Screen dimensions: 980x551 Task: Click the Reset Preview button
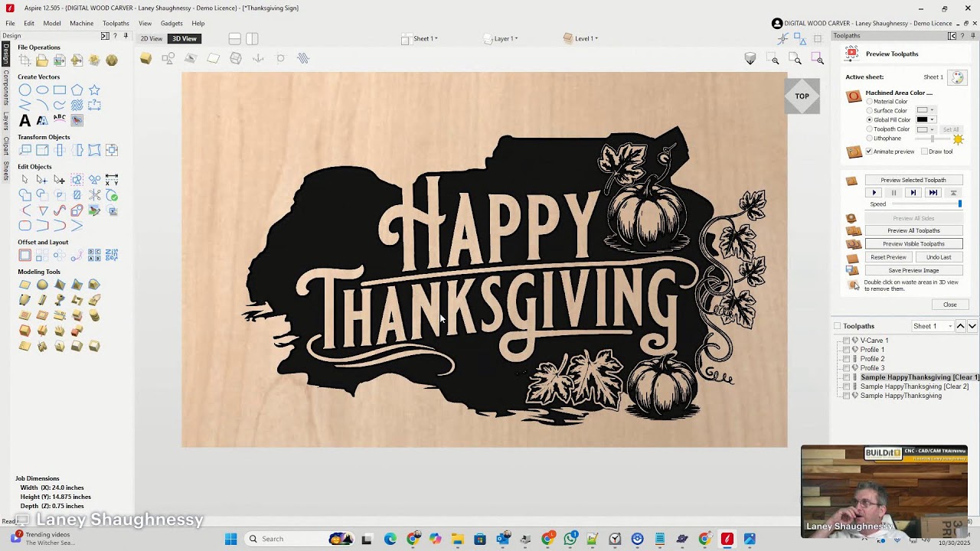pyautogui.click(x=888, y=257)
